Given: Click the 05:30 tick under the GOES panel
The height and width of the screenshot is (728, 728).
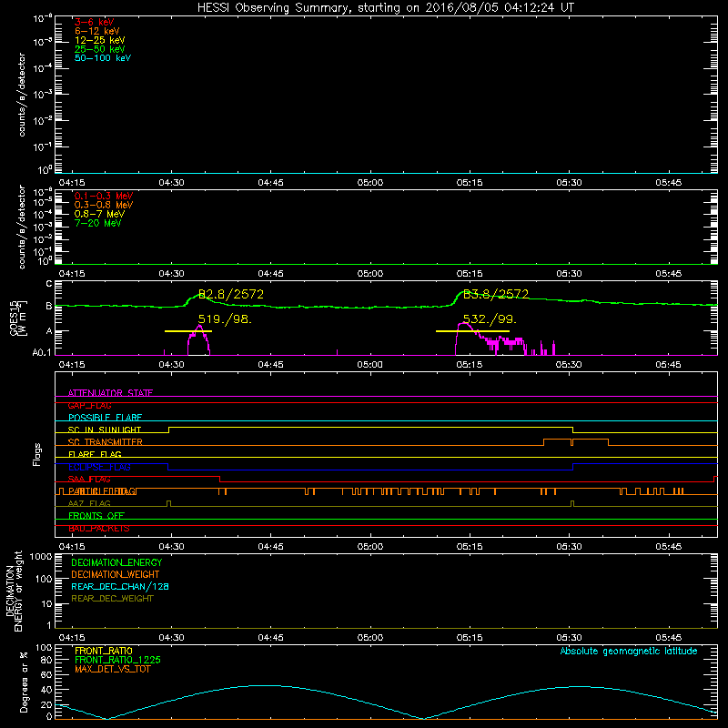Looking at the screenshot, I should click(569, 365).
